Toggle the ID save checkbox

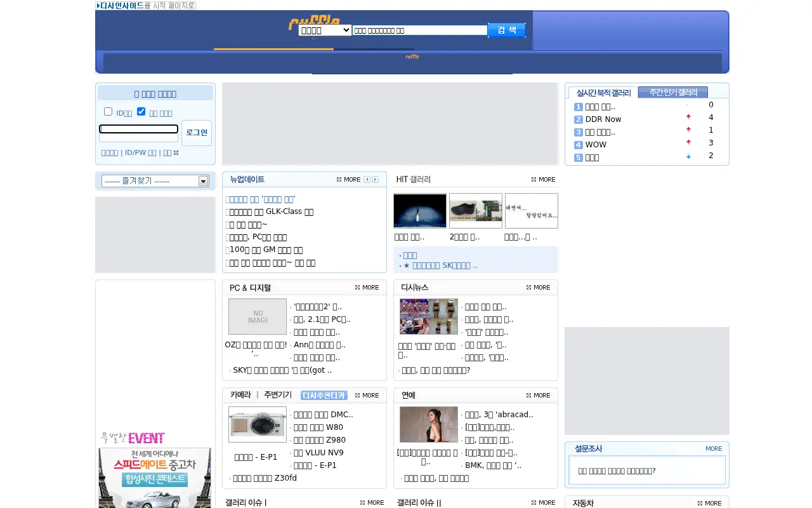click(108, 112)
